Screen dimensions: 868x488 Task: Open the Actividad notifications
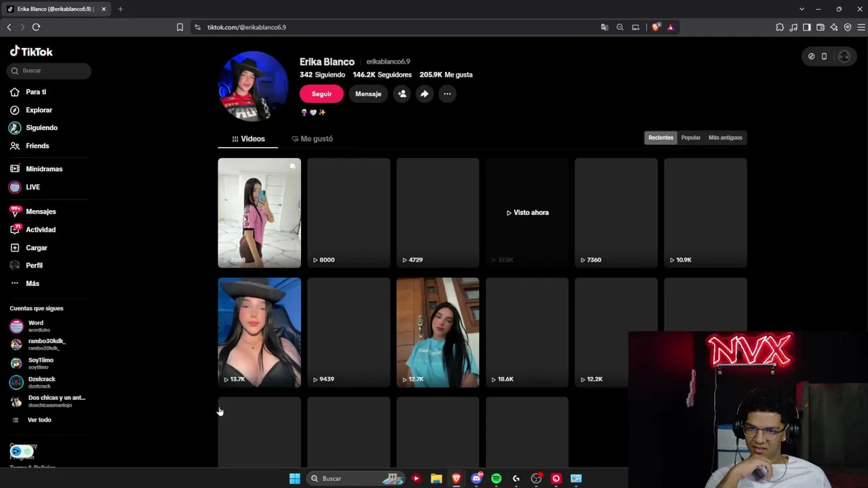point(41,230)
